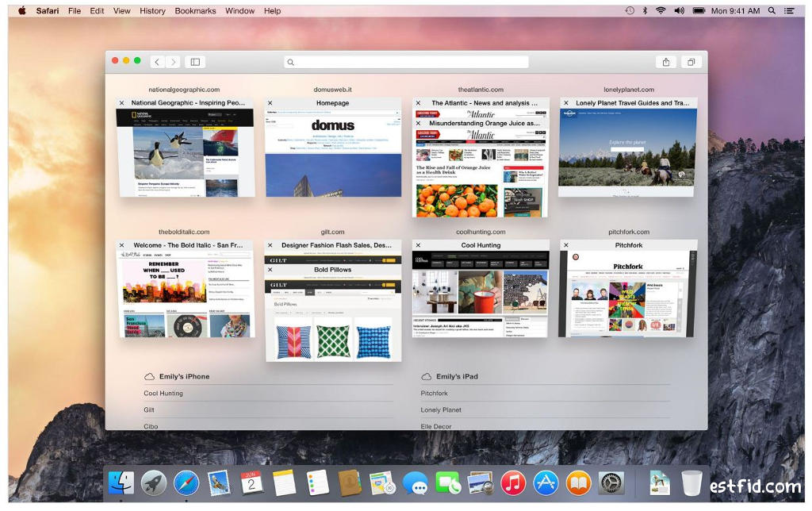Open iTunes from the Dock
This screenshot has width=812, height=511.
(x=513, y=483)
